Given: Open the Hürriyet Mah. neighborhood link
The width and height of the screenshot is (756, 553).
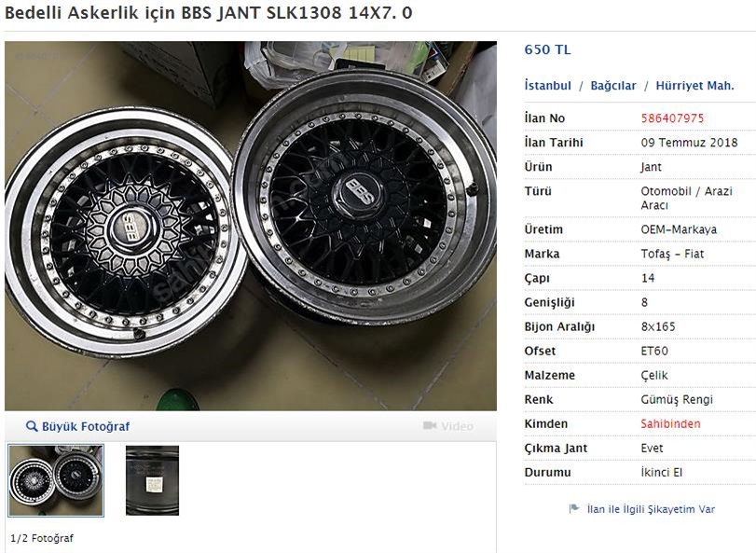Looking at the screenshot, I should click(x=694, y=86).
